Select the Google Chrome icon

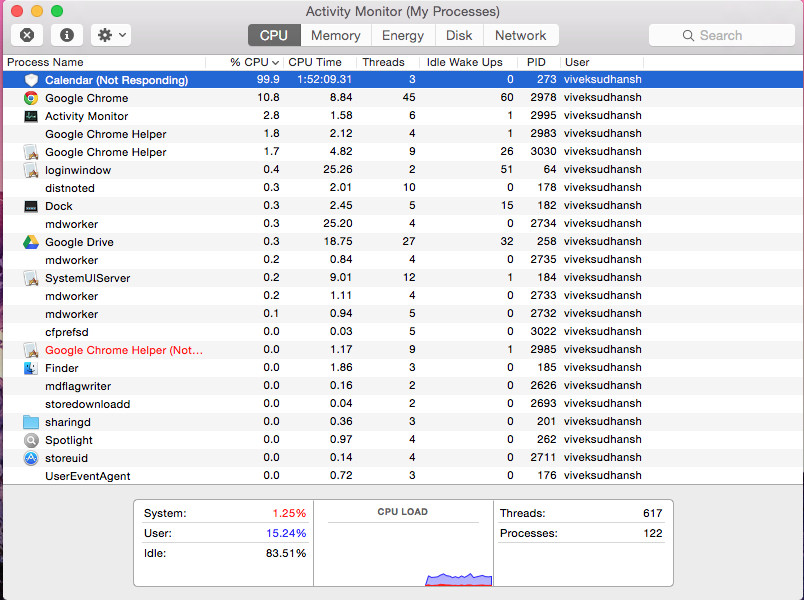pyautogui.click(x=31, y=98)
